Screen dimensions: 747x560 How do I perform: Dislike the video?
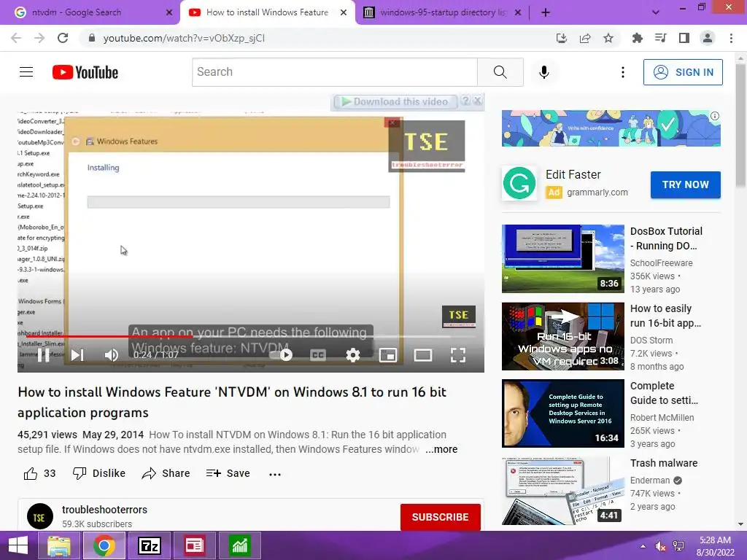pos(99,473)
